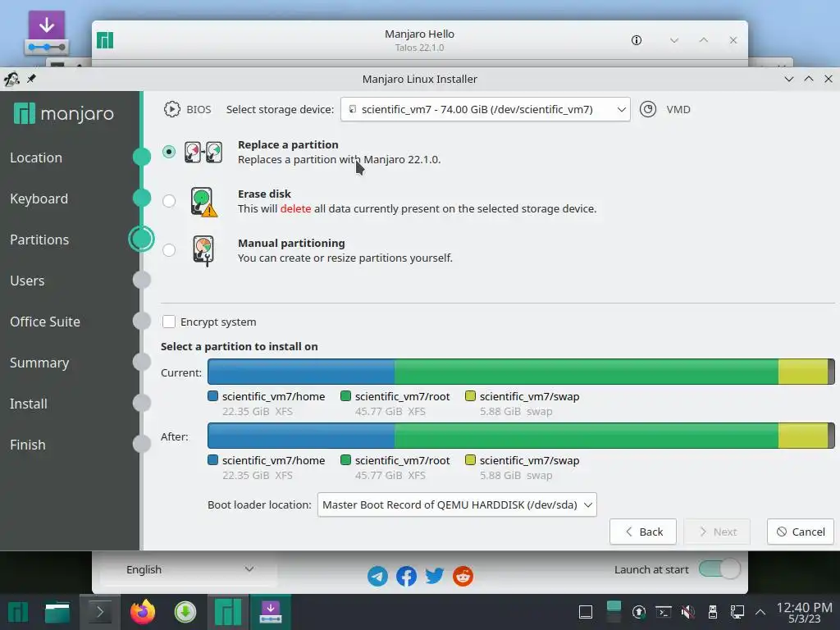Open the file manager from the taskbar
Image resolution: width=840 pixels, height=630 pixels.
(x=57, y=612)
